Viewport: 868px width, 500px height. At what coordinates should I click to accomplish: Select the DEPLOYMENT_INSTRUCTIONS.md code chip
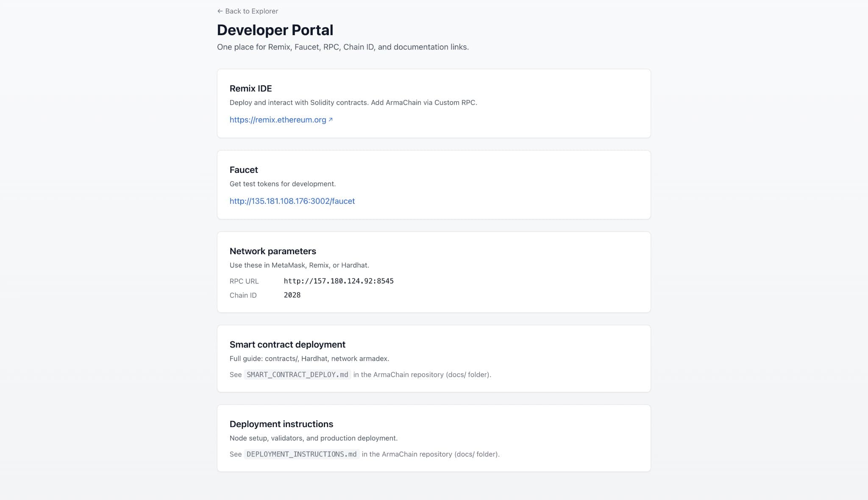click(x=302, y=454)
